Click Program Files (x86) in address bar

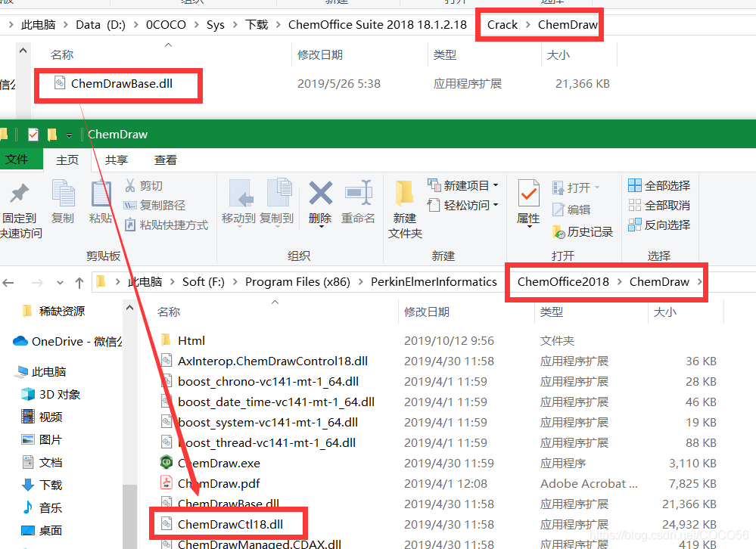[297, 282]
